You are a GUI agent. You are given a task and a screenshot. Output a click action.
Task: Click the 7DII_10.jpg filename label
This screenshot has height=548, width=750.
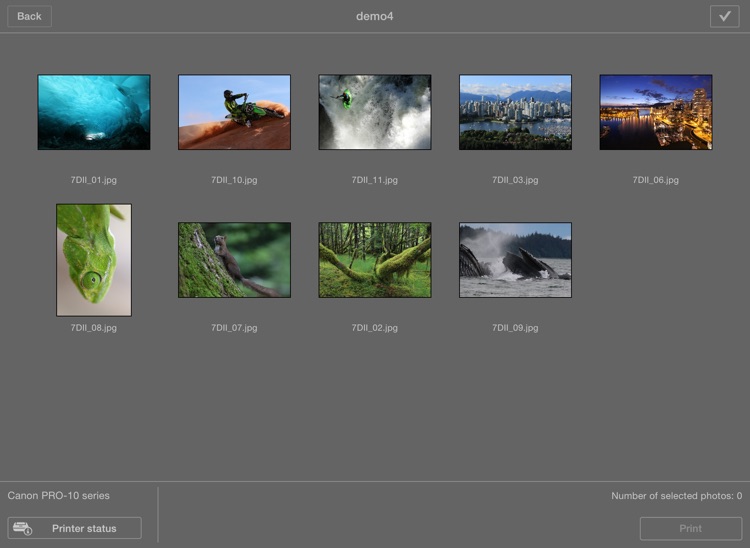coord(234,180)
